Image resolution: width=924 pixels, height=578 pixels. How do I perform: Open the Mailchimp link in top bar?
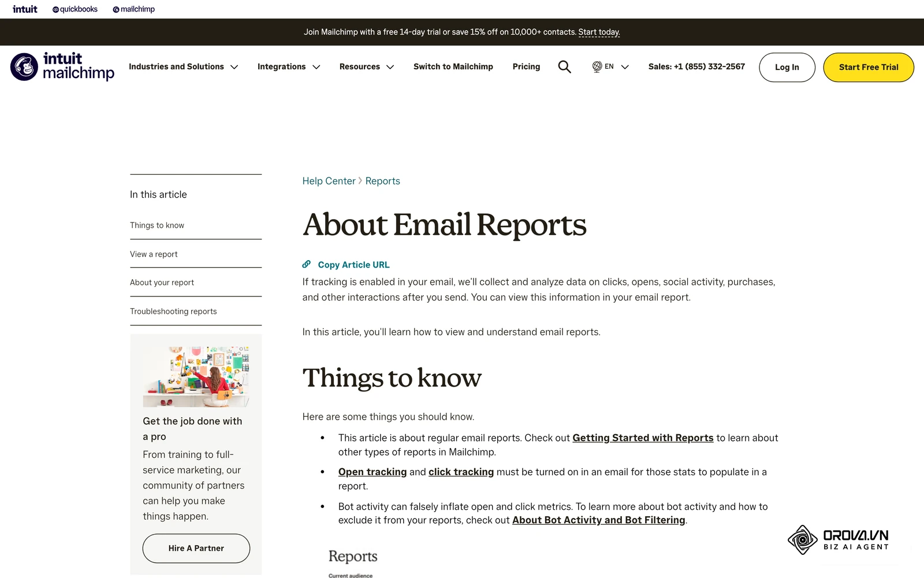134,9
